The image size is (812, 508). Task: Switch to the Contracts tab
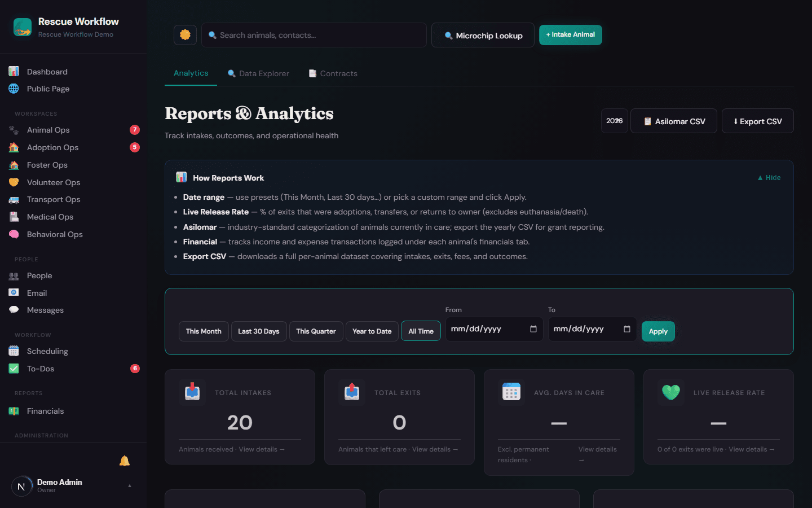coord(333,73)
